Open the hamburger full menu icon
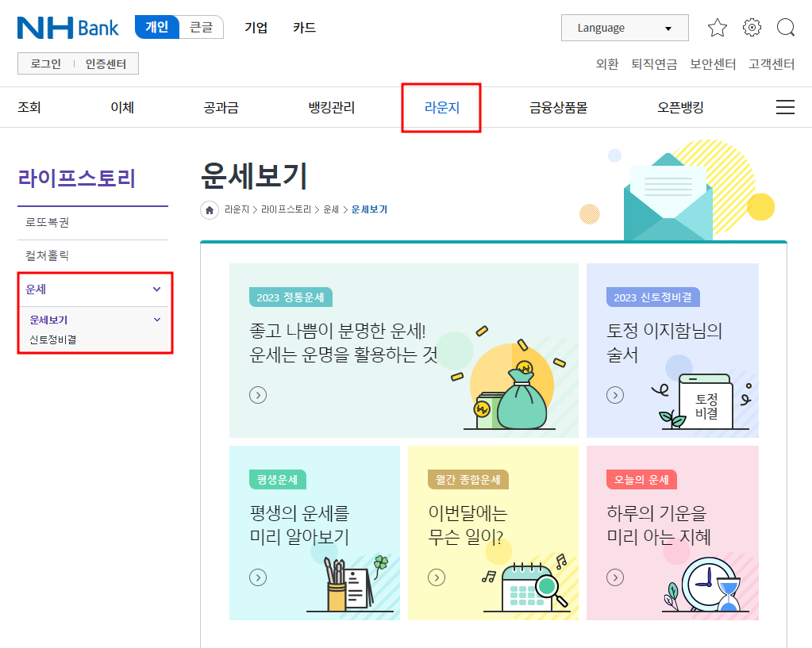The image size is (812, 648). pos(785,107)
